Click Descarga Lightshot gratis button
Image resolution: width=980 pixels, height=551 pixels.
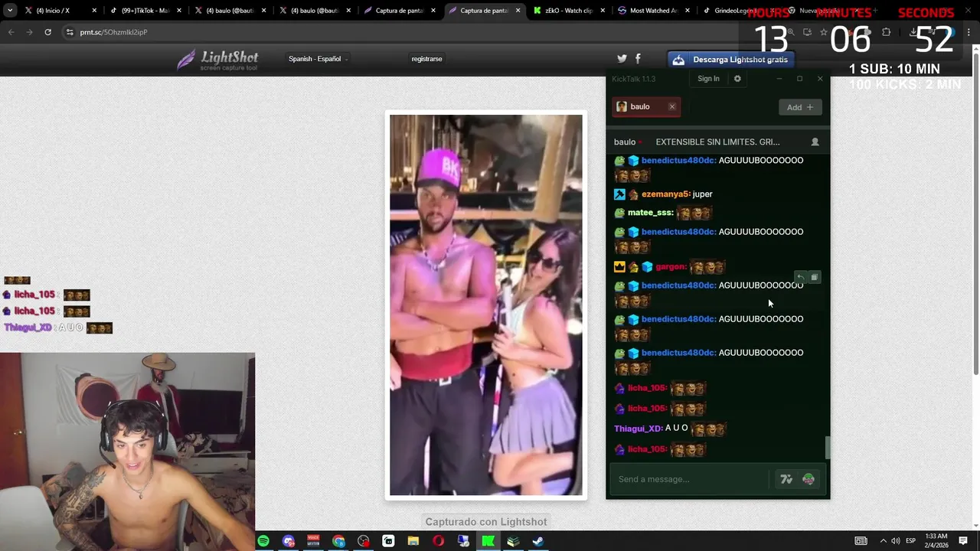point(731,60)
